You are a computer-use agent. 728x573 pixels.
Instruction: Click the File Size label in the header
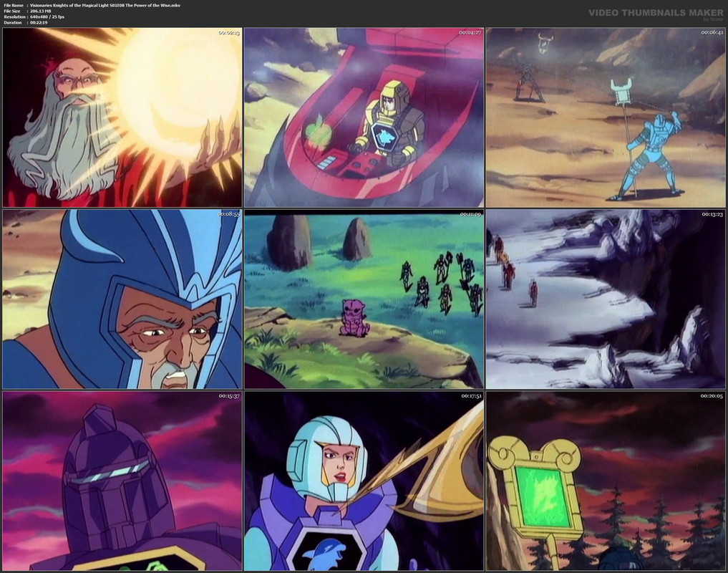[12, 11]
